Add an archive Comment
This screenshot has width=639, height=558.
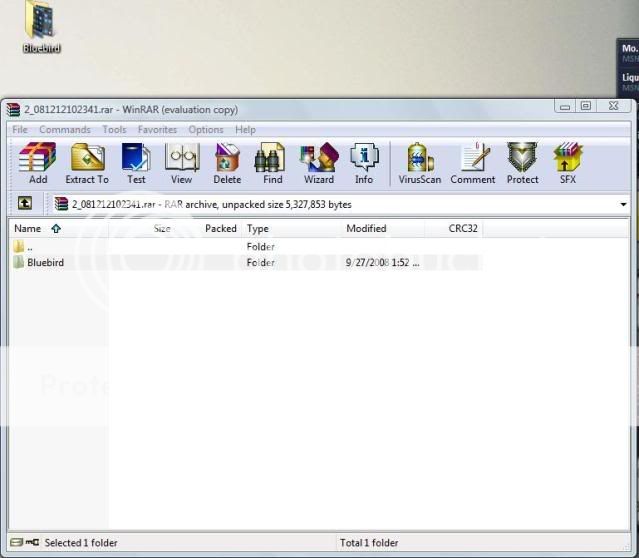(473, 163)
